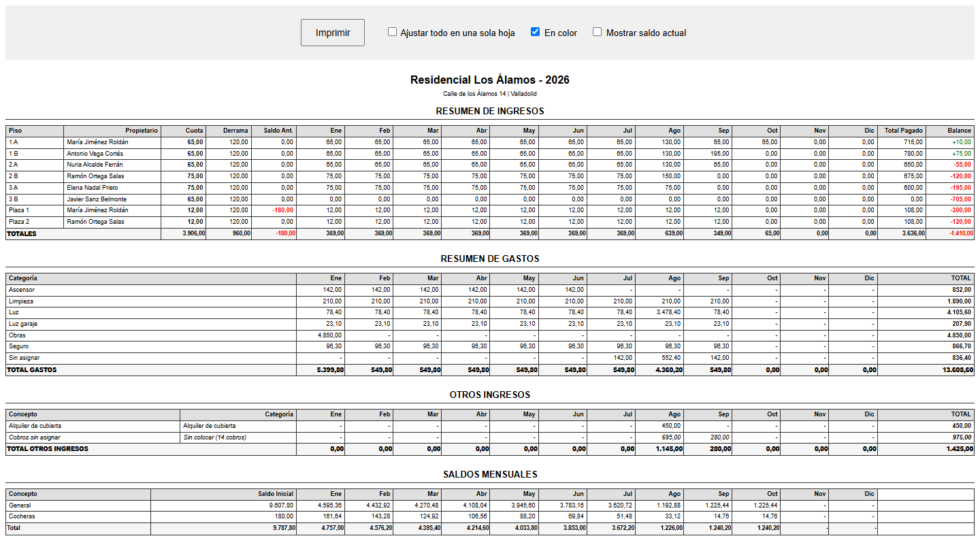Select owner Nuria Alcalde Ferrán

tap(95, 165)
